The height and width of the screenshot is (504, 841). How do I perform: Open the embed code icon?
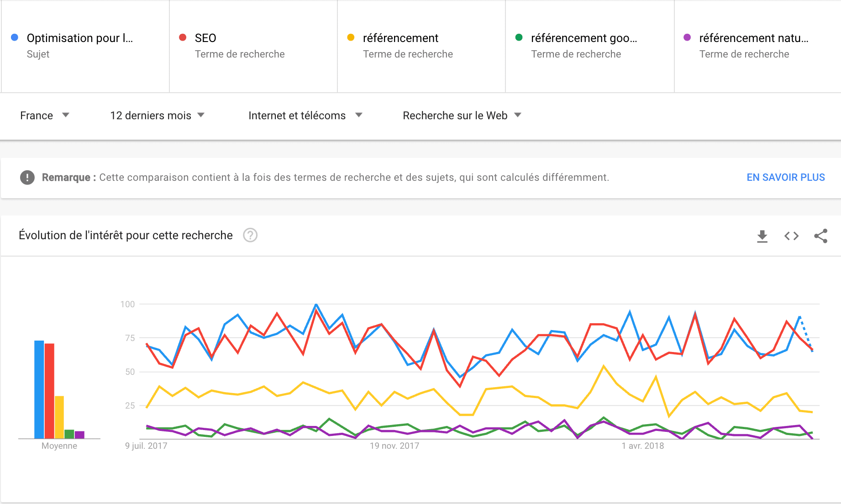click(x=791, y=236)
